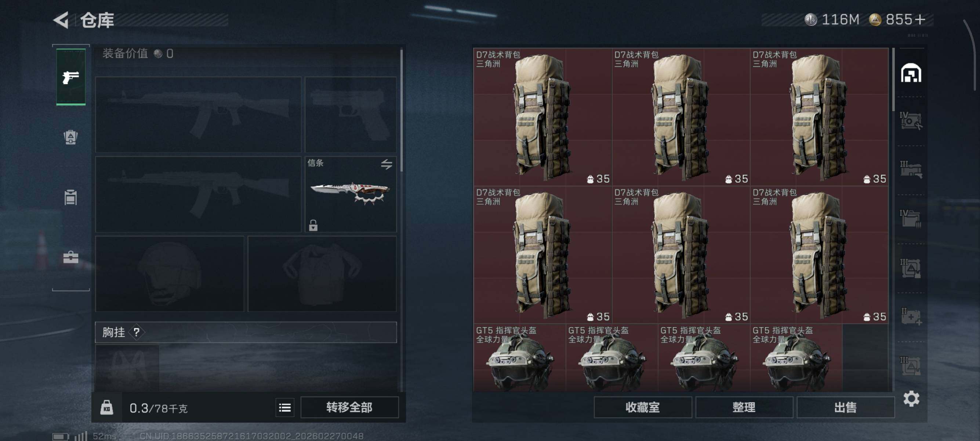Select the main stash home icon
The height and width of the screenshot is (441, 980).
tap(911, 73)
